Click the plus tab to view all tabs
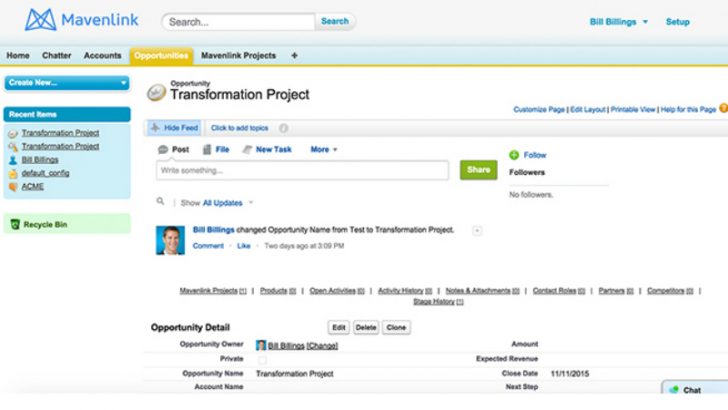The height and width of the screenshot is (410, 728). [294, 55]
